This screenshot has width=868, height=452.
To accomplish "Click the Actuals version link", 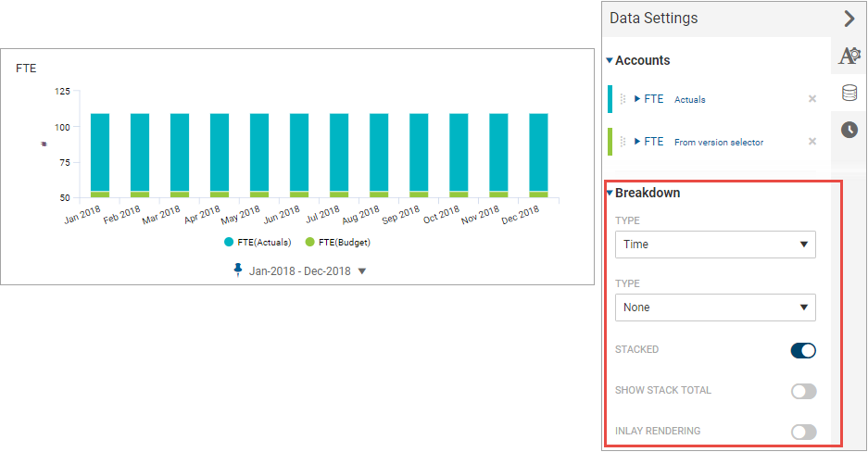I will point(690,100).
